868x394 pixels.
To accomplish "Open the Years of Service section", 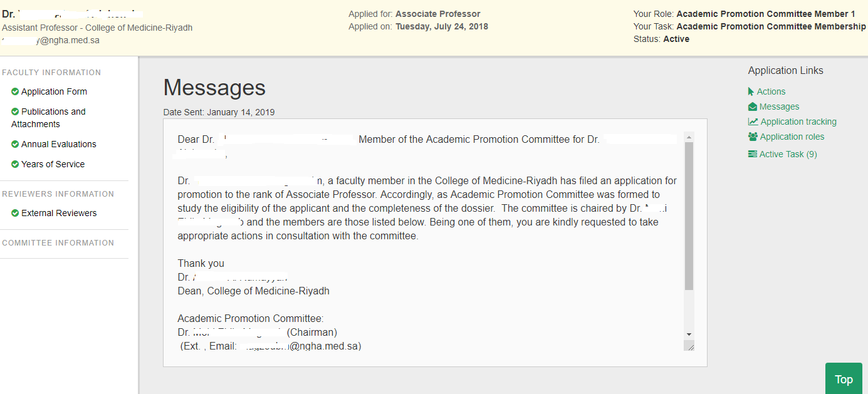I will click(53, 164).
